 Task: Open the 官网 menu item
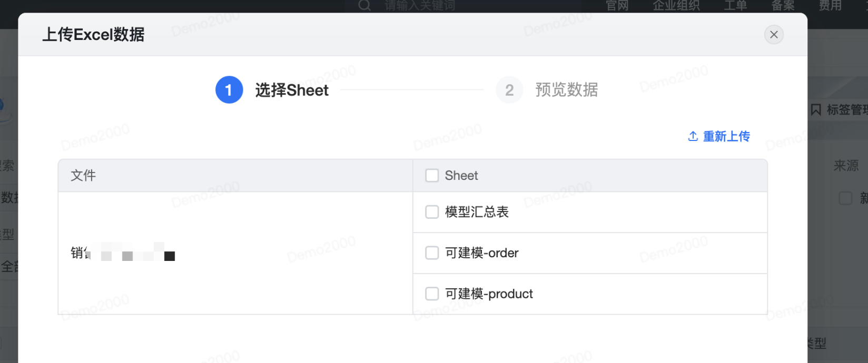(x=617, y=6)
